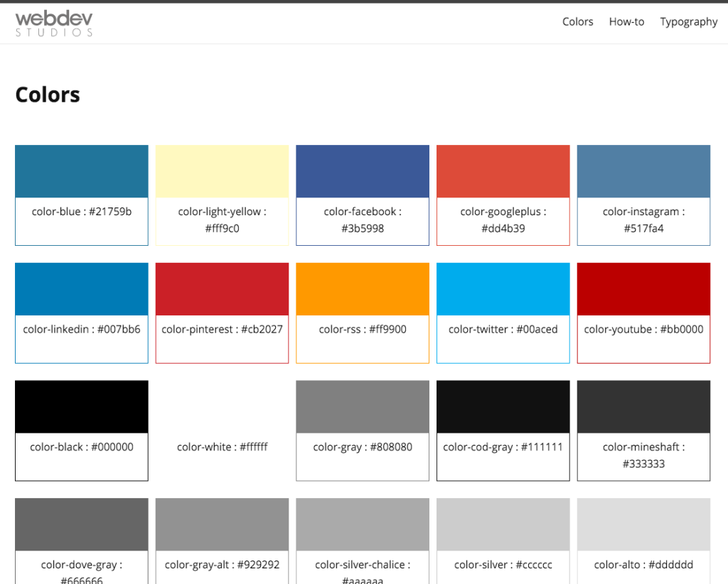Click the hex value #fff9c0

point(222,228)
